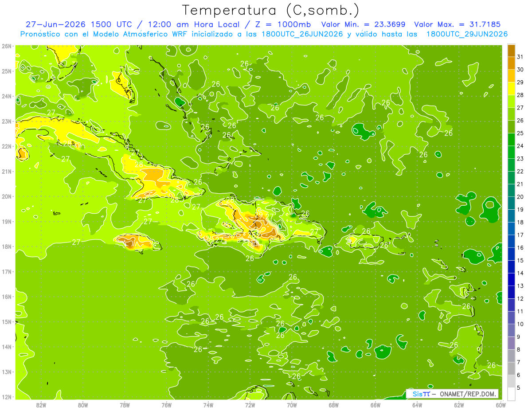The width and height of the screenshot is (532, 411).
Task: Click the latitude label 18N
Action: point(7,247)
